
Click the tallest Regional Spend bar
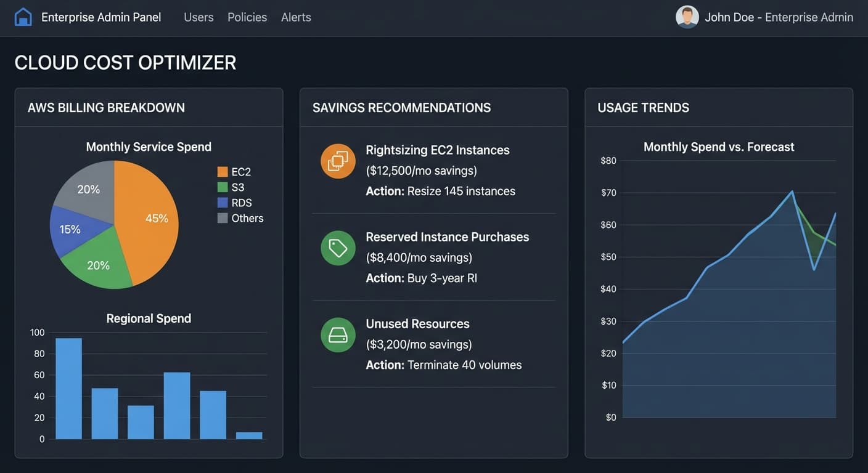click(68, 389)
